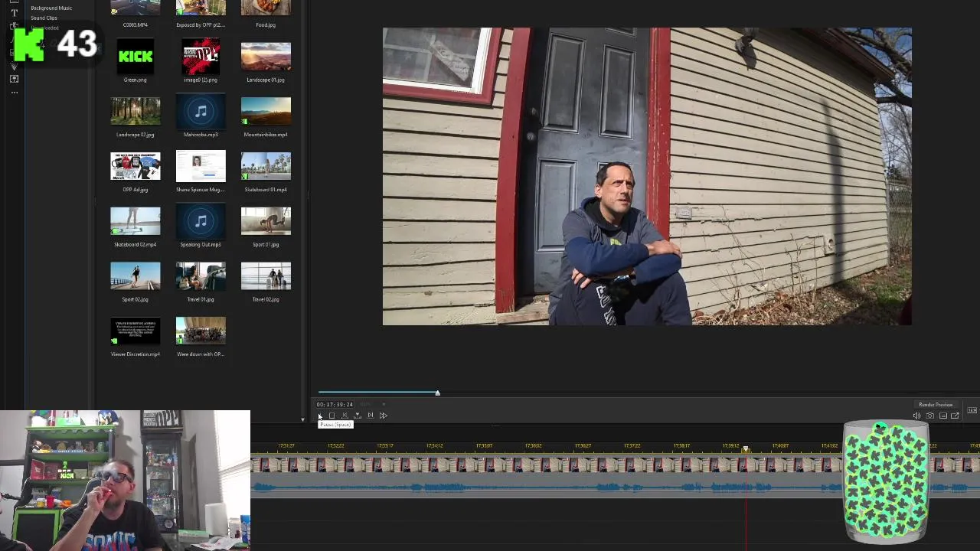Image resolution: width=980 pixels, height=551 pixels.
Task: Select the Sound Clips category
Action: 44,18
